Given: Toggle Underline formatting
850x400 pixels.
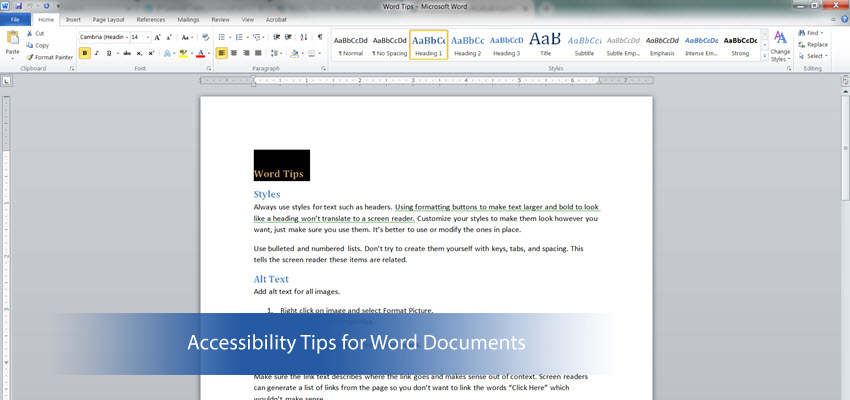Looking at the screenshot, I should point(109,53).
